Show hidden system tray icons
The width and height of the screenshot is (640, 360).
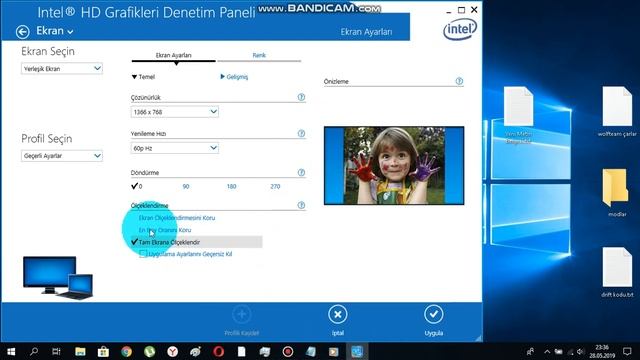click(547, 351)
